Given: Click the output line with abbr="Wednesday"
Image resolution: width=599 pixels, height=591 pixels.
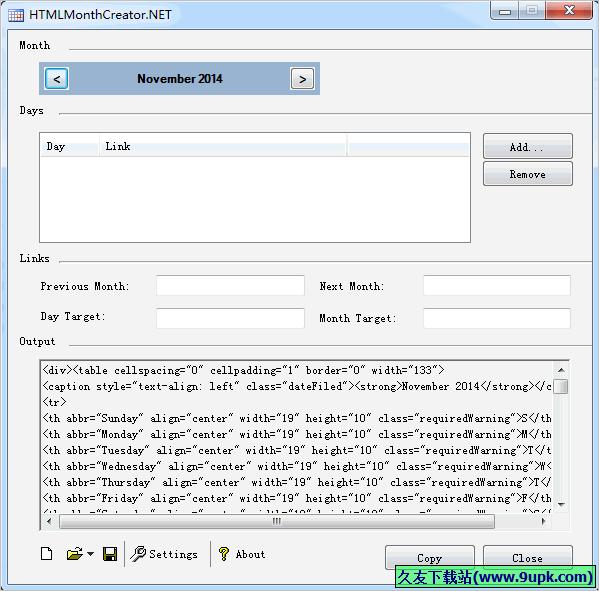Looking at the screenshot, I should click(297, 466).
